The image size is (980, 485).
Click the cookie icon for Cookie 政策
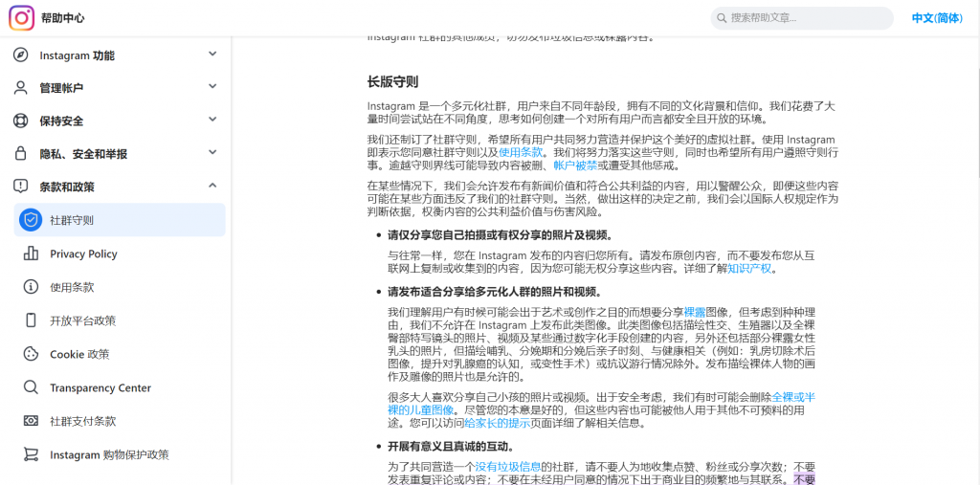tap(31, 354)
